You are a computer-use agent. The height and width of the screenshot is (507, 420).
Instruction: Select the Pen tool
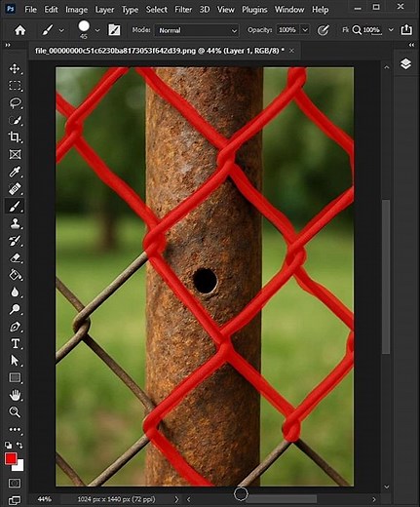point(15,327)
